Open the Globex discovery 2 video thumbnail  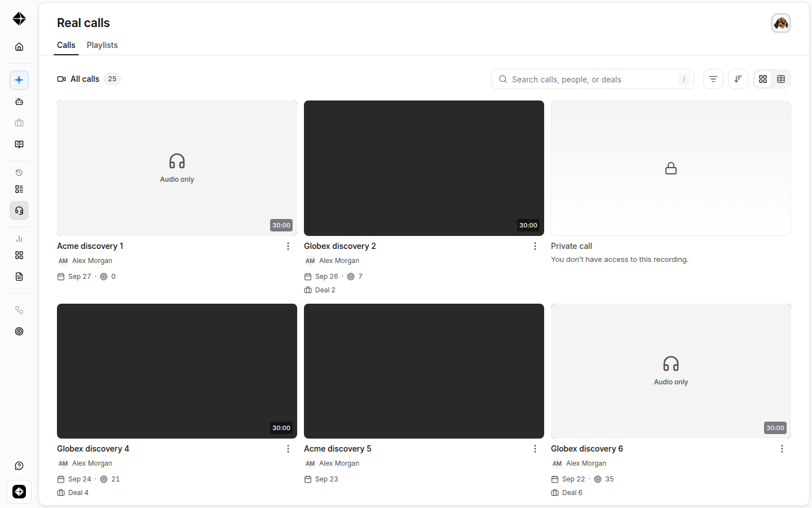click(x=424, y=168)
